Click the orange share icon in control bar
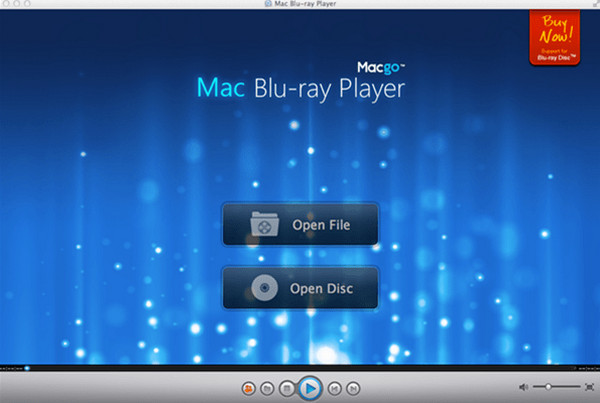Screen dimensions: 600x403 coord(249,389)
